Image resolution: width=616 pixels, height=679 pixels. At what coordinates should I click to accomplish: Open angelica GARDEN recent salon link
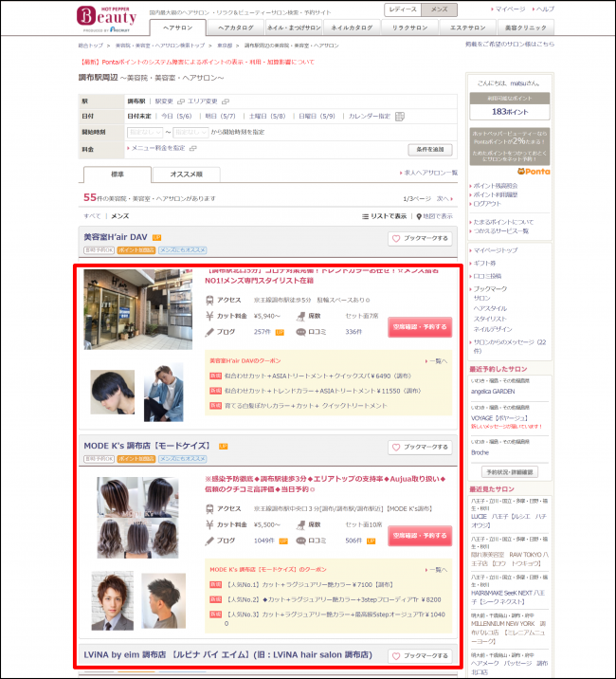(493, 392)
